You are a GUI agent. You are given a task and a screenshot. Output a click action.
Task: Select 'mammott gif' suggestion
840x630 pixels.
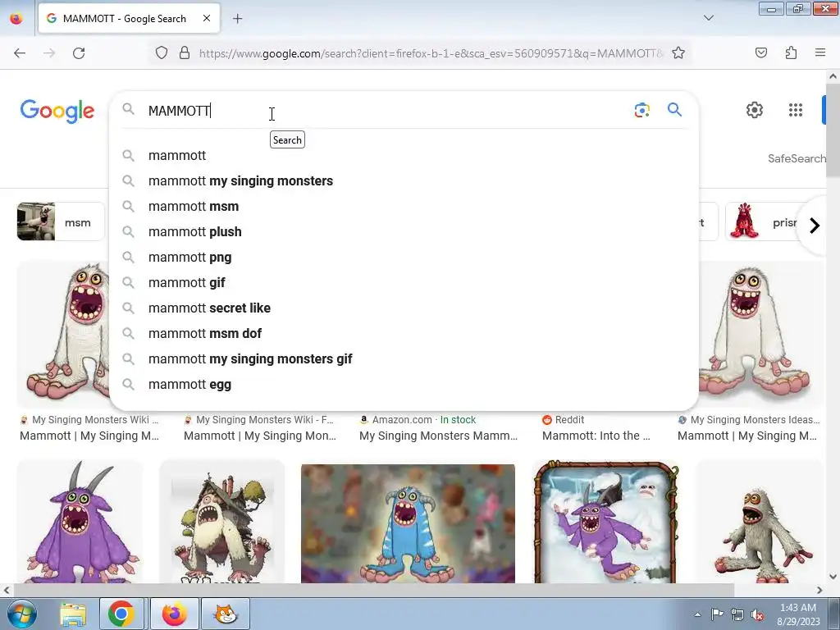[404, 282]
